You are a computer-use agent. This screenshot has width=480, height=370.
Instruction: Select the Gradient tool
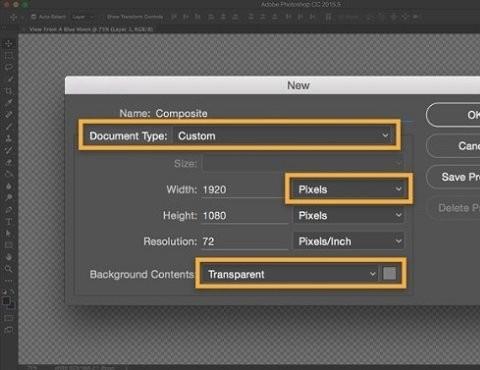coord(9,174)
